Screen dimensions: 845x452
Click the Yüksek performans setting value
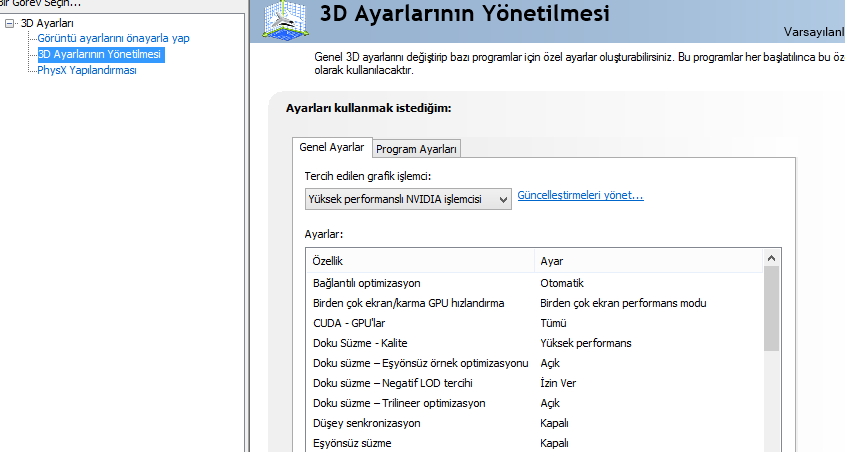pyautogui.click(x=586, y=343)
